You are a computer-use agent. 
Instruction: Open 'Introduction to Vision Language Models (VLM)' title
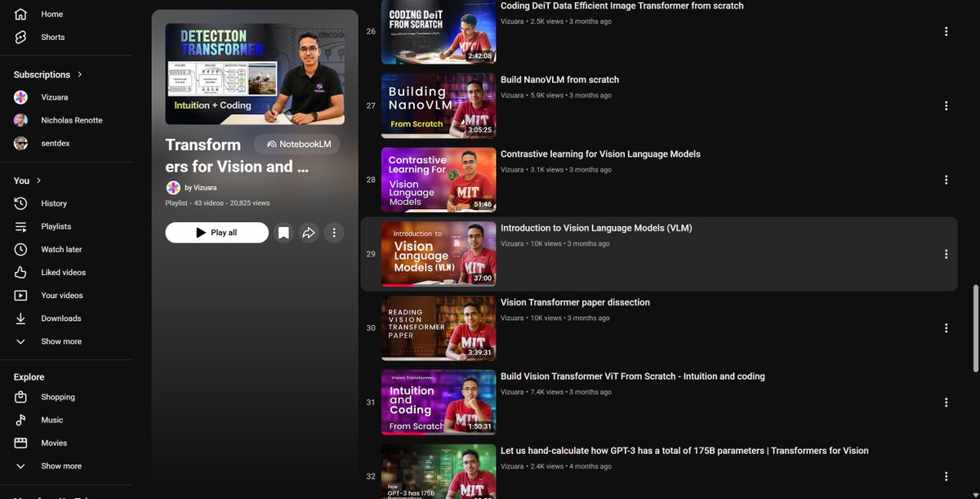(x=596, y=229)
